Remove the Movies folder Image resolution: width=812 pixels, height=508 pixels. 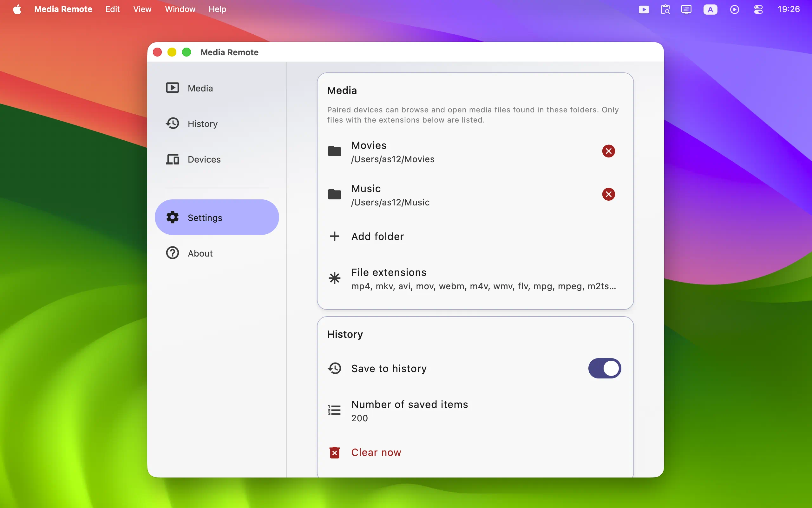(608, 151)
